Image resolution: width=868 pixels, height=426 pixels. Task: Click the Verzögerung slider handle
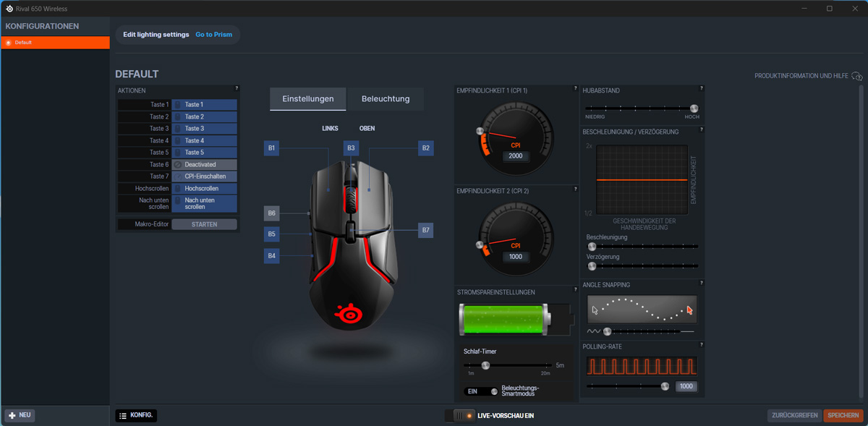[x=592, y=266]
